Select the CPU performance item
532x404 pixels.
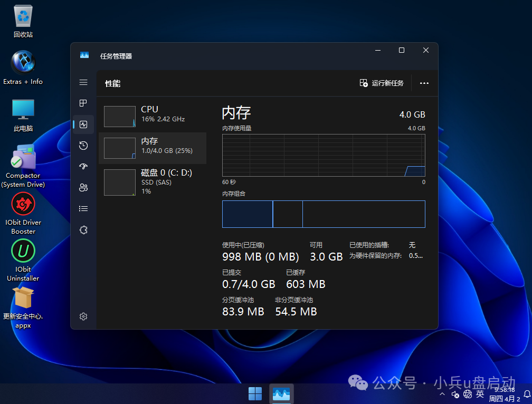pyautogui.click(x=153, y=116)
